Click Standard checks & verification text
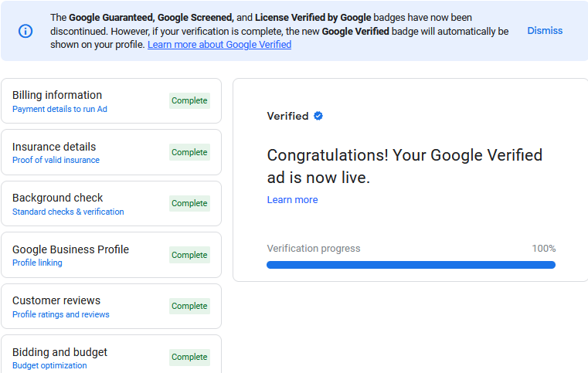Screen dimensions: 588x373 pyautogui.click(x=68, y=212)
